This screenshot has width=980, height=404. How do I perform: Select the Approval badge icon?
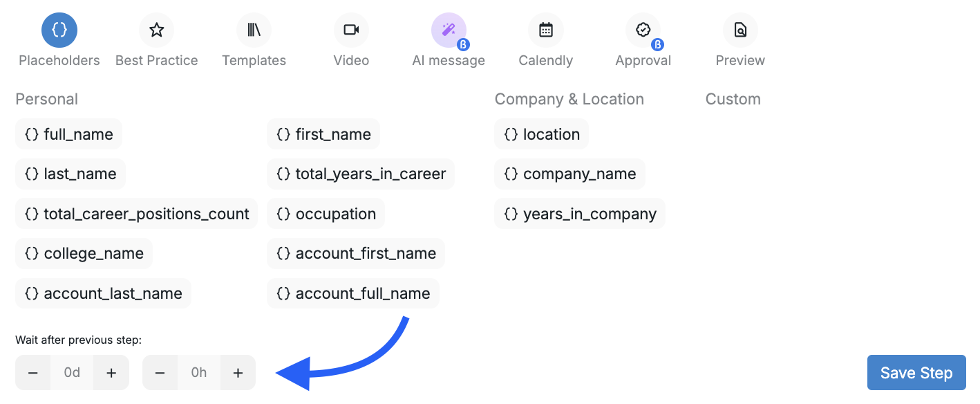643,30
